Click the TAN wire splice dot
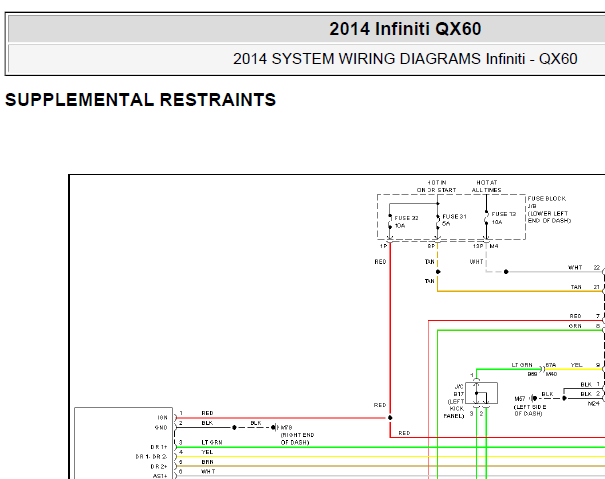The image size is (605, 479). point(438,272)
